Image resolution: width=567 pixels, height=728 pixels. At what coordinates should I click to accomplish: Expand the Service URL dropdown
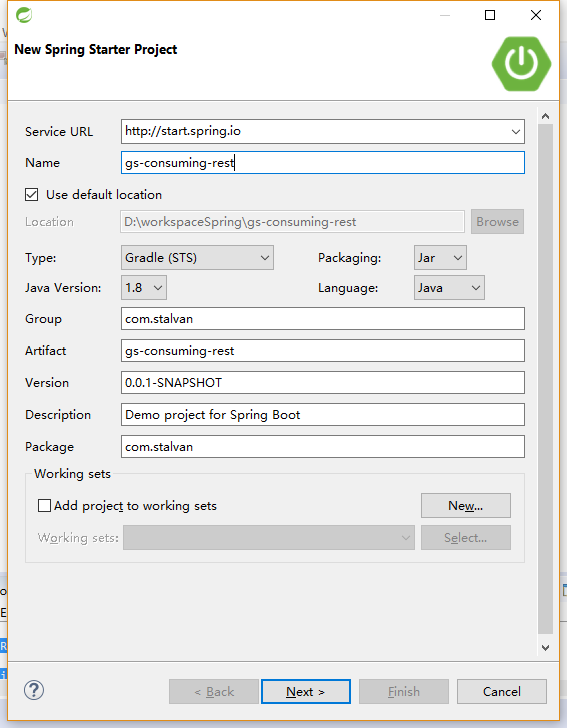click(x=515, y=132)
